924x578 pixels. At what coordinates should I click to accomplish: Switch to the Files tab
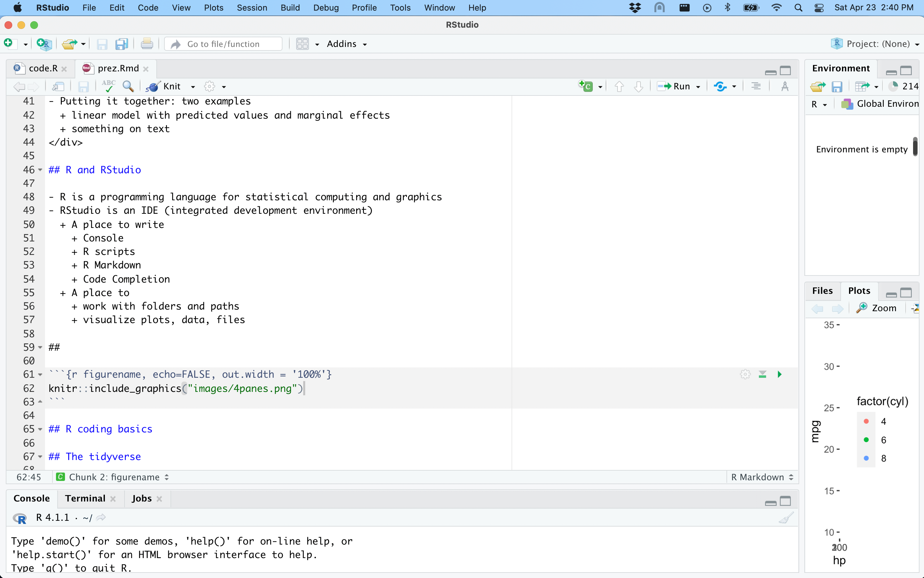822,291
